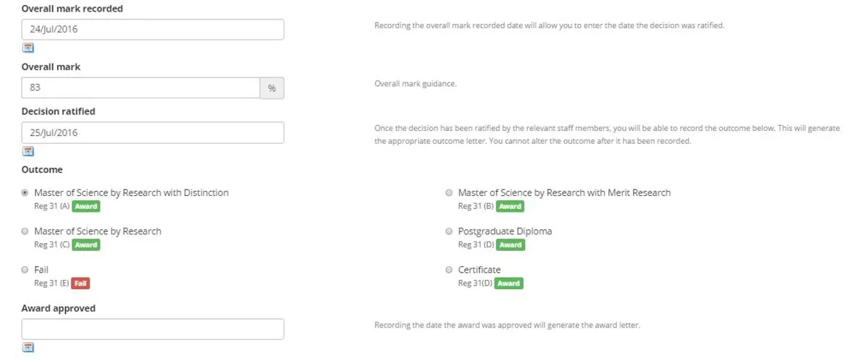Image resolution: width=868 pixels, height=363 pixels.
Task: Click the Overall mark recorded date field
Action: 152,30
